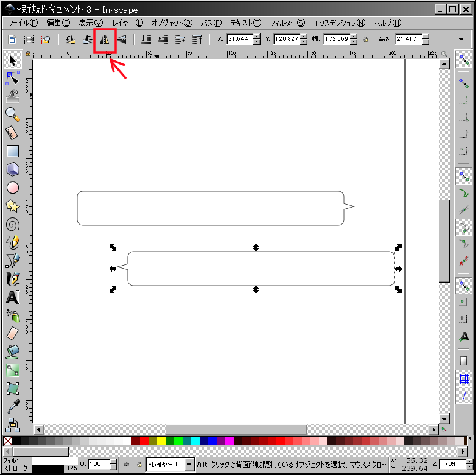Viewport: 476px width, 475px height.
Task: Open the エクステンション(N) menu
Action: pyautogui.click(x=340, y=23)
